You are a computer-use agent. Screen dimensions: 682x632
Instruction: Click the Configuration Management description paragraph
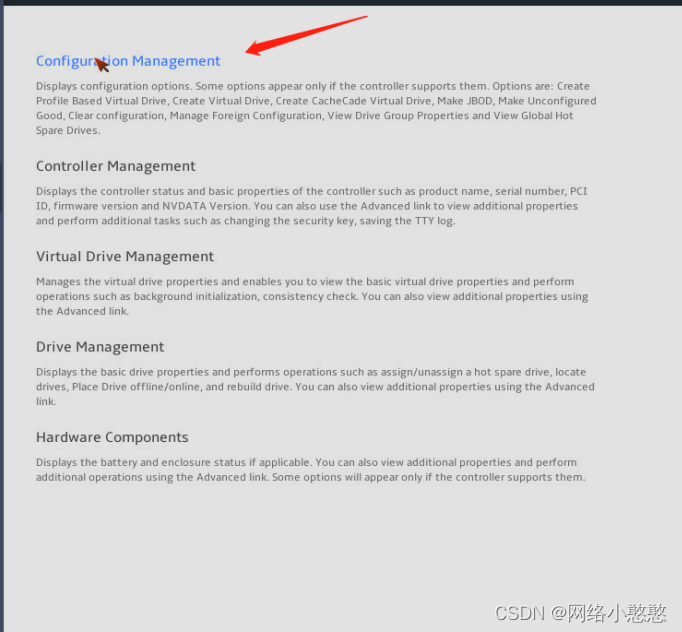click(x=316, y=108)
